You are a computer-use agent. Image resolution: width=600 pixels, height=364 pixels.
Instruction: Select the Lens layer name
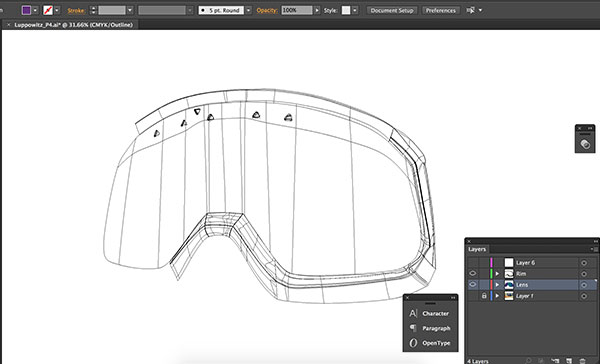point(522,285)
